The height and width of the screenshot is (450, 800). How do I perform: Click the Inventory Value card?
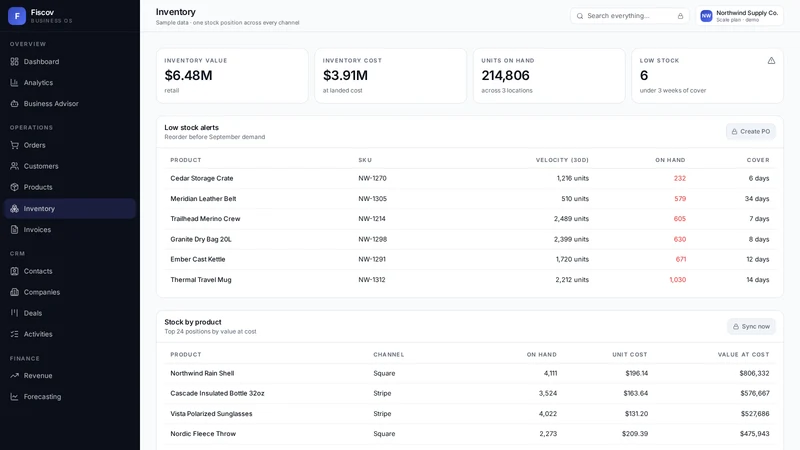[x=232, y=76]
